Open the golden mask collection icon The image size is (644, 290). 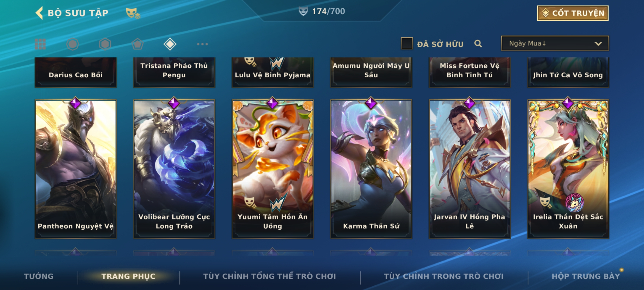tap(133, 13)
